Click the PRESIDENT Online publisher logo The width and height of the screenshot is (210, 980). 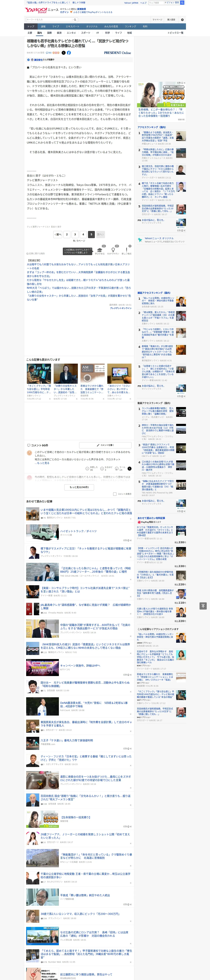pos(117,53)
